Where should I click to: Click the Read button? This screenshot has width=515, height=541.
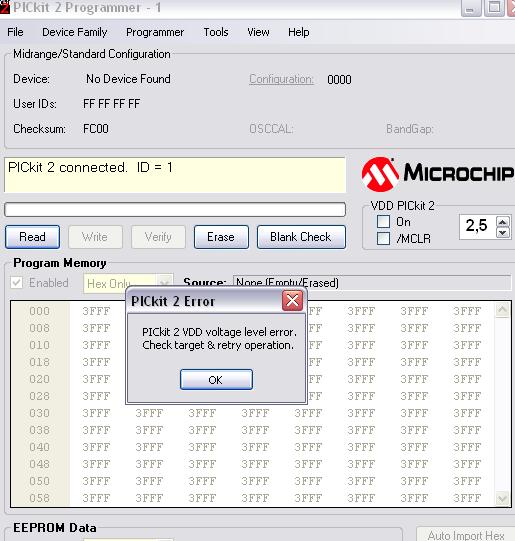pyautogui.click(x=32, y=237)
